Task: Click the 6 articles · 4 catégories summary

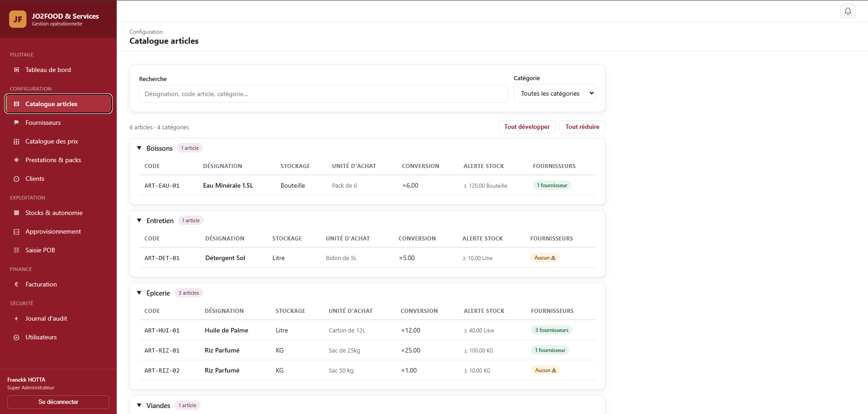Action: point(159,127)
